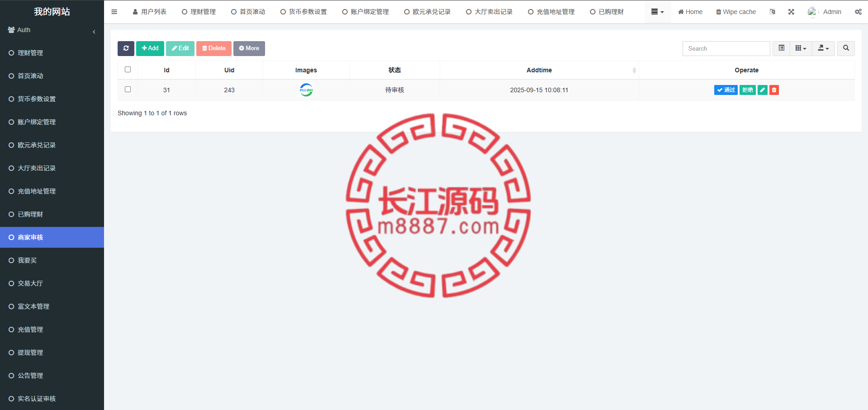The image size is (868, 410).
Task: Enter fullscreen using the expand arrows icon
Action: pyautogui.click(x=791, y=12)
